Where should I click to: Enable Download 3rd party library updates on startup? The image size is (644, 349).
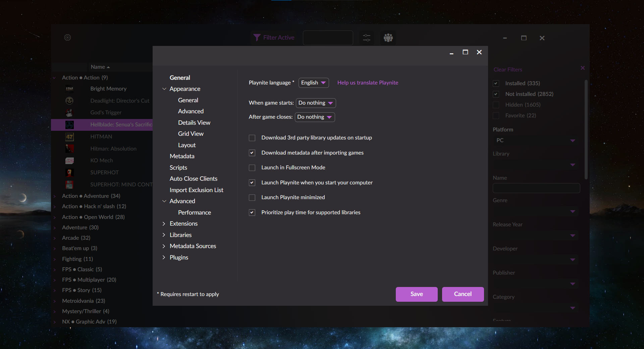pyautogui.click(x=252, y=138)
